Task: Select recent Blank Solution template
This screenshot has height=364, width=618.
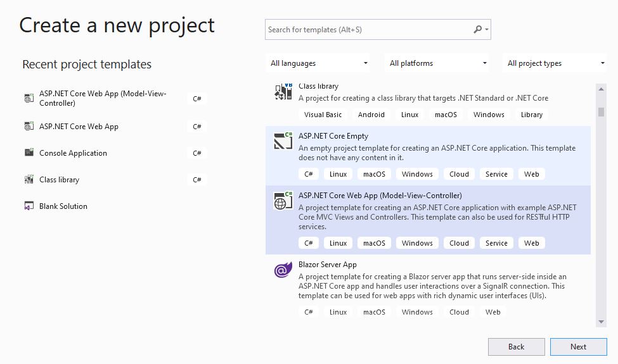Action: 115,206
